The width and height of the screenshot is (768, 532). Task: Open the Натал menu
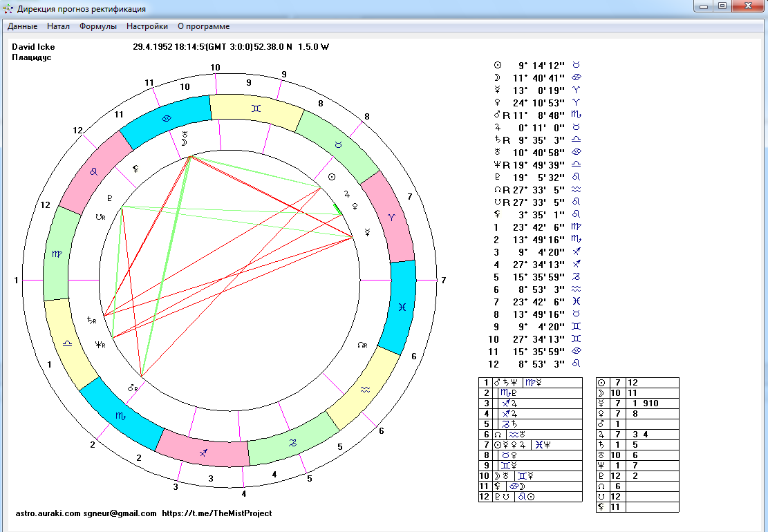coord(59,26)
